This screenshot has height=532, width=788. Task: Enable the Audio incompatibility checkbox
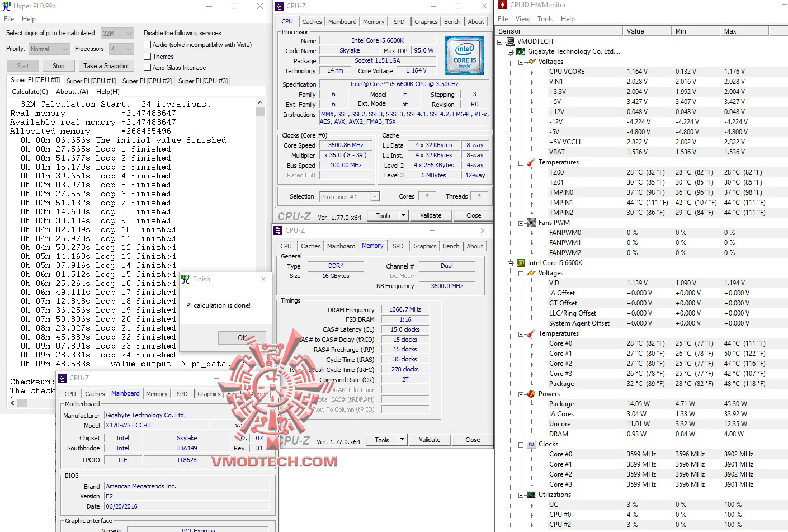(x=147, y=45)
